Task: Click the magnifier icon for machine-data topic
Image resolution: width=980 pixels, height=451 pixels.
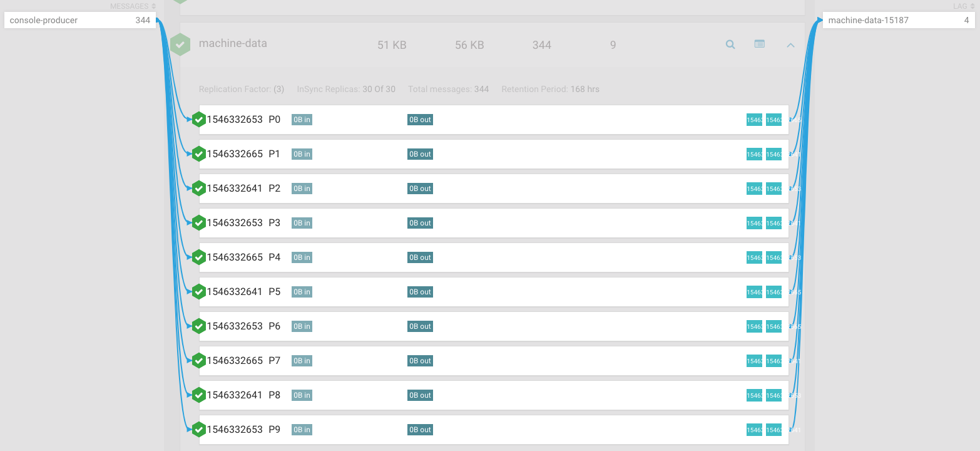Action: (x=730, y=44)
